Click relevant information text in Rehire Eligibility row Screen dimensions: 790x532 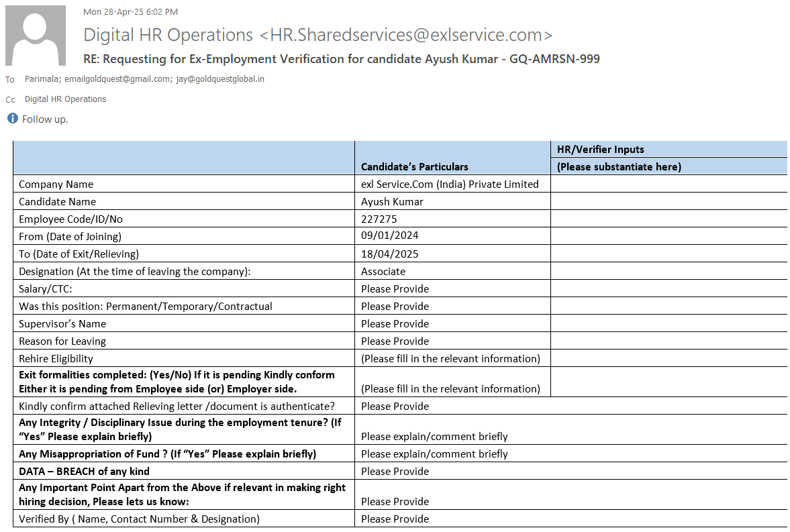coord(450,359)
